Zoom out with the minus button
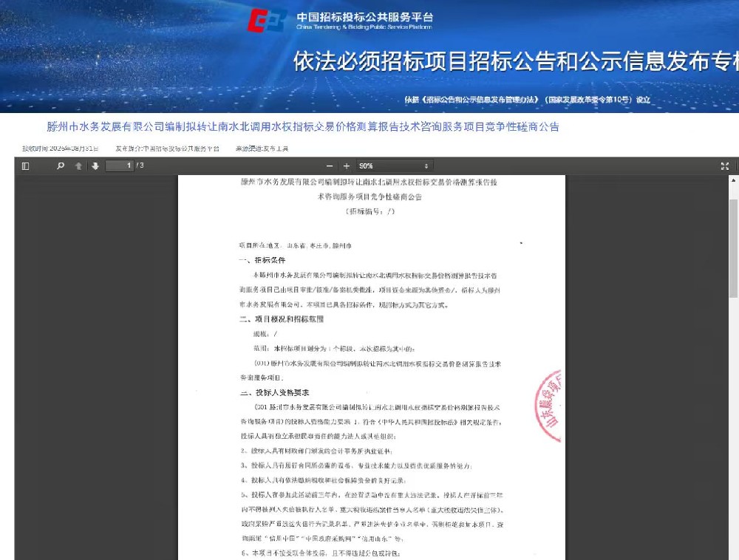 point(330,165)
